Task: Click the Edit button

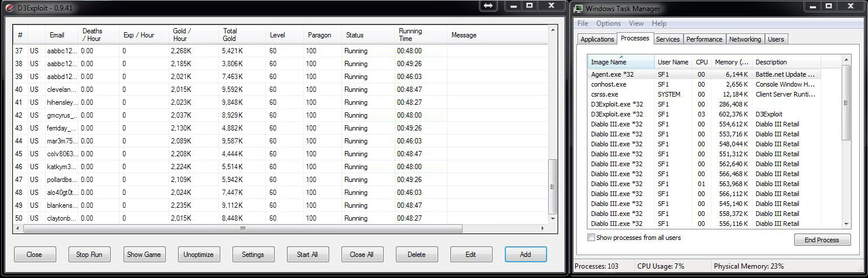Action: 471,254
